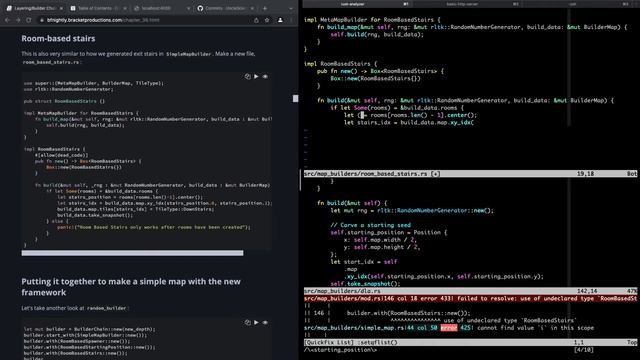Go forward in browser history
The height and width of the screenshot is (360, 640).
point(18,20)
